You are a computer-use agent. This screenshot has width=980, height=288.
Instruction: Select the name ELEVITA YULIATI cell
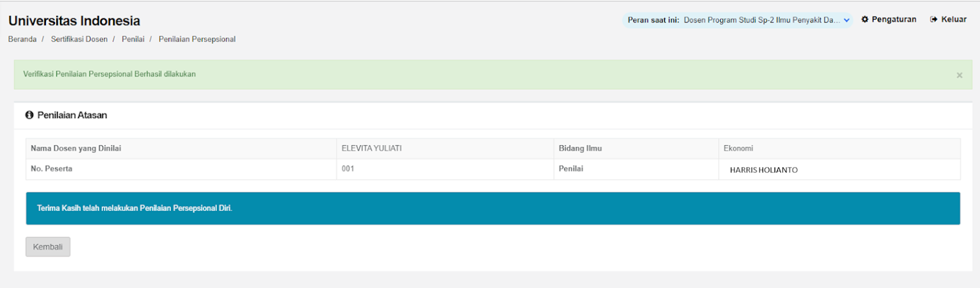pos(445,149)
